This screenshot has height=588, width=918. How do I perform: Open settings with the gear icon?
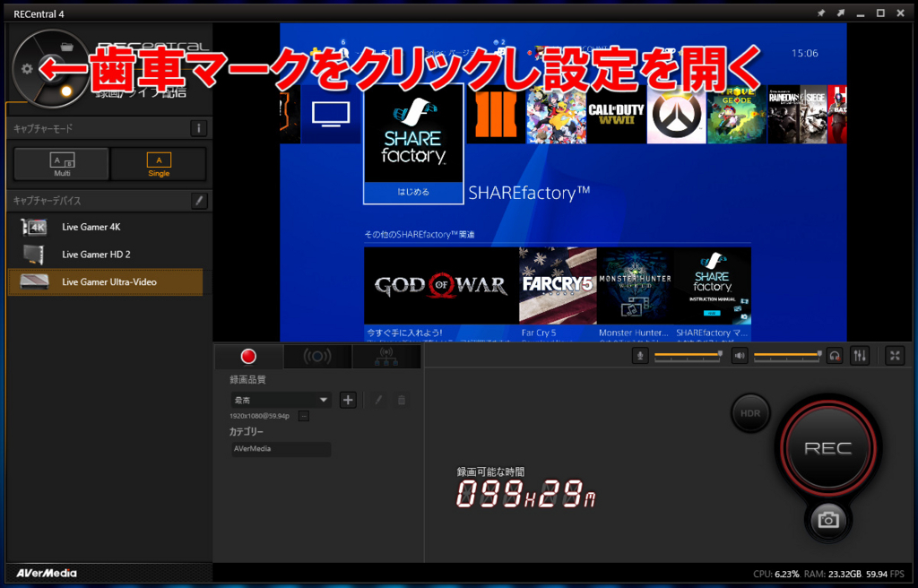tap(27, 66)
